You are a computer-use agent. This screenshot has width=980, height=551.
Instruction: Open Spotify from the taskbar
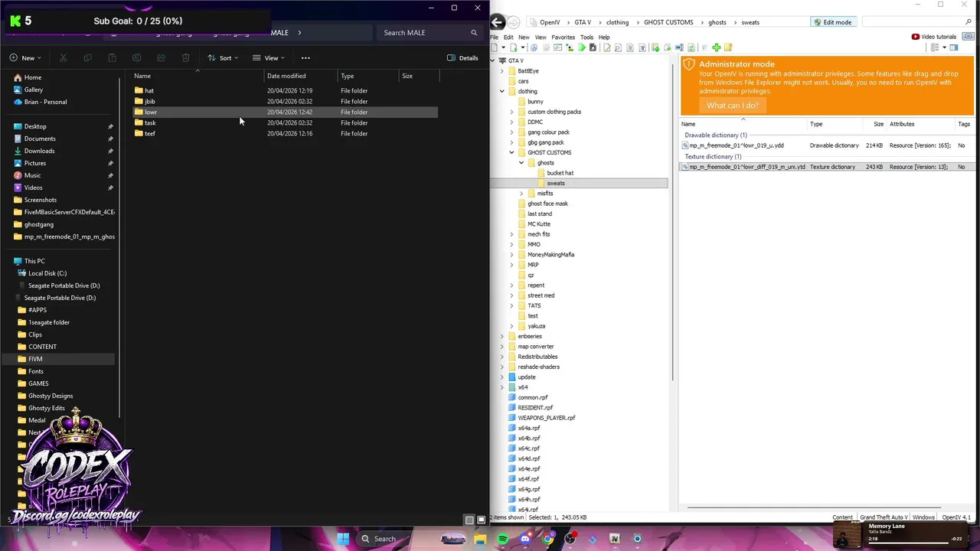click(502, 539)
